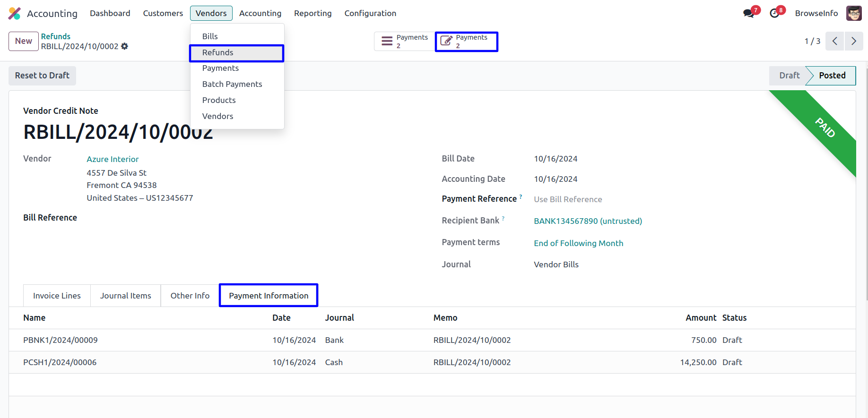Open the Azure Interior vendor link
The image size is (868, 418).
tap(113, 159)
